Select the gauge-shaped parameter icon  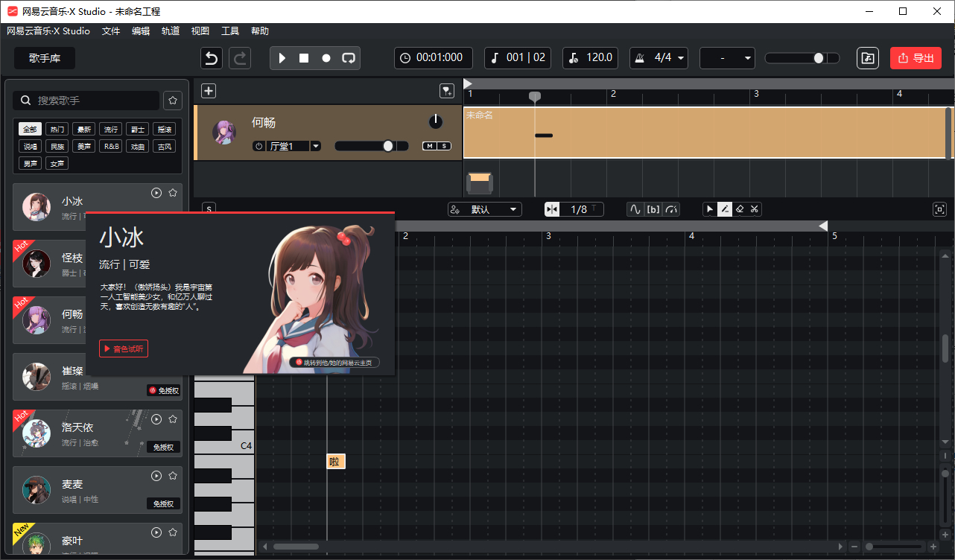(672, 209)
